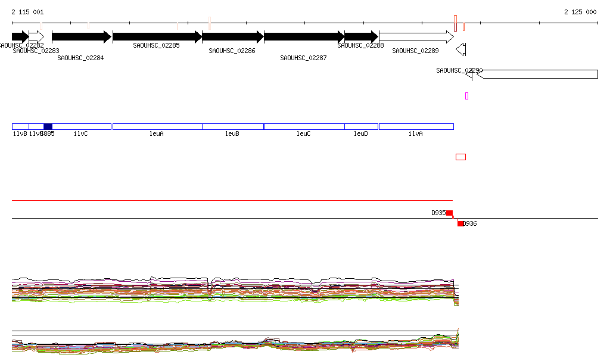Screen dimensions: 610x364
Task: Click the D935 text label
Action: point(438,213)
